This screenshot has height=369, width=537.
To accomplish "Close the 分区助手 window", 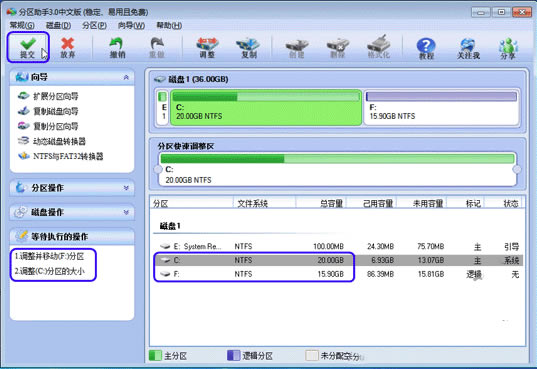I will point(522,12).
